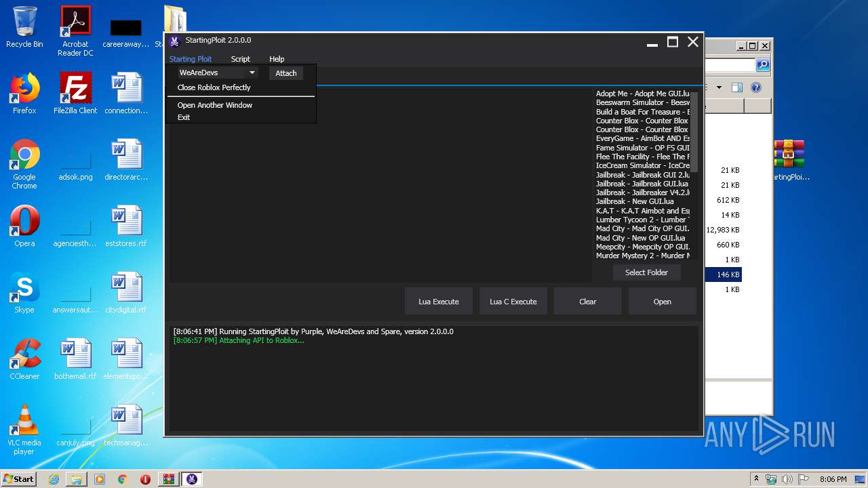
Task: Click Chrome icon in taskbar
Action: 122,479
